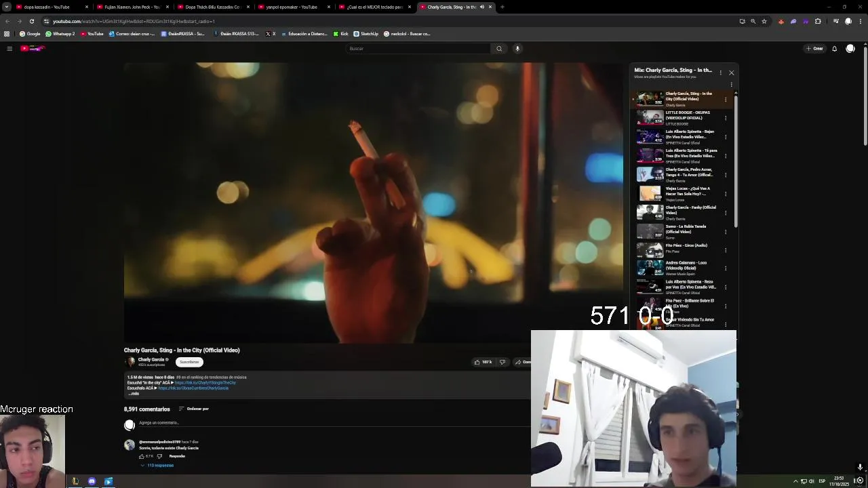Screen dimensions: 868x488
Task: Click the search magnifier button
Action: (499, 48)
